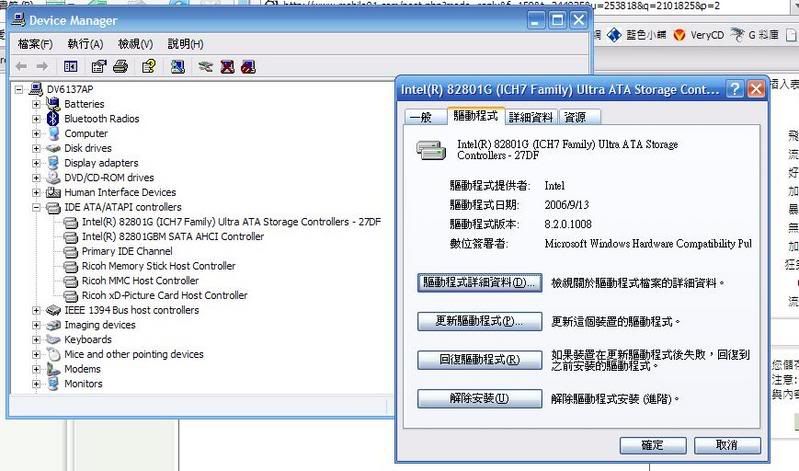Select Primary IDE Channel in device tree
The image size is (799, 471).
coord(126,252)
